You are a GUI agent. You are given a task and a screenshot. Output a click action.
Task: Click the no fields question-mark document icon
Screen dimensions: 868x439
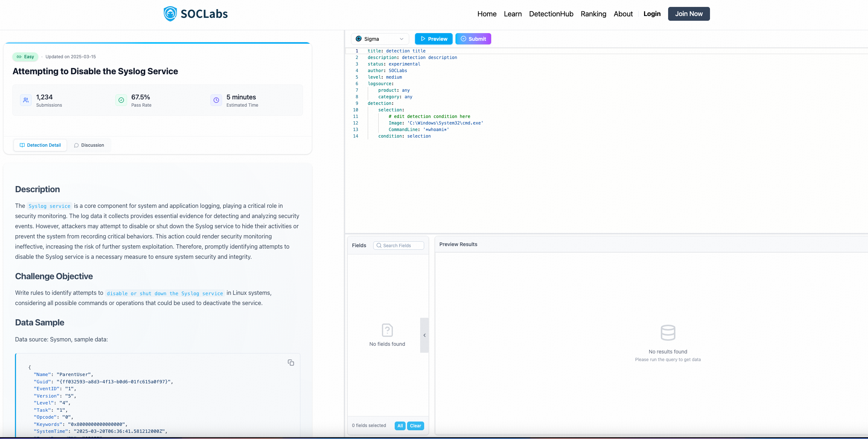click(x=387, y=330)
